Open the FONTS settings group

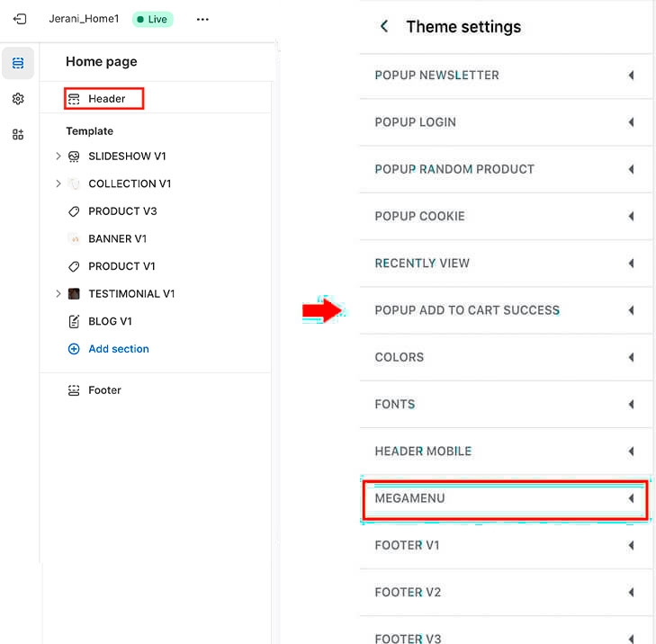pyautogui.click(x=505, y=405)
